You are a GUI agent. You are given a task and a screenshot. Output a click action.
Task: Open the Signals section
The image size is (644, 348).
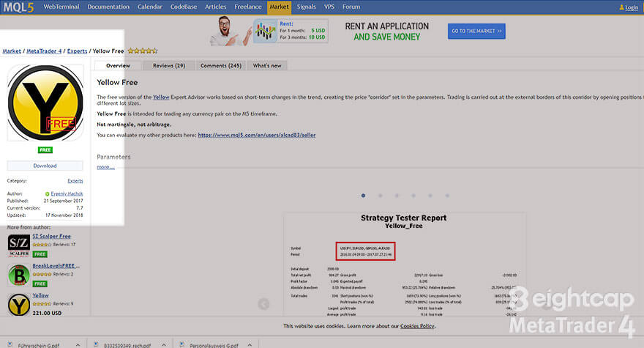click(307, 7)
